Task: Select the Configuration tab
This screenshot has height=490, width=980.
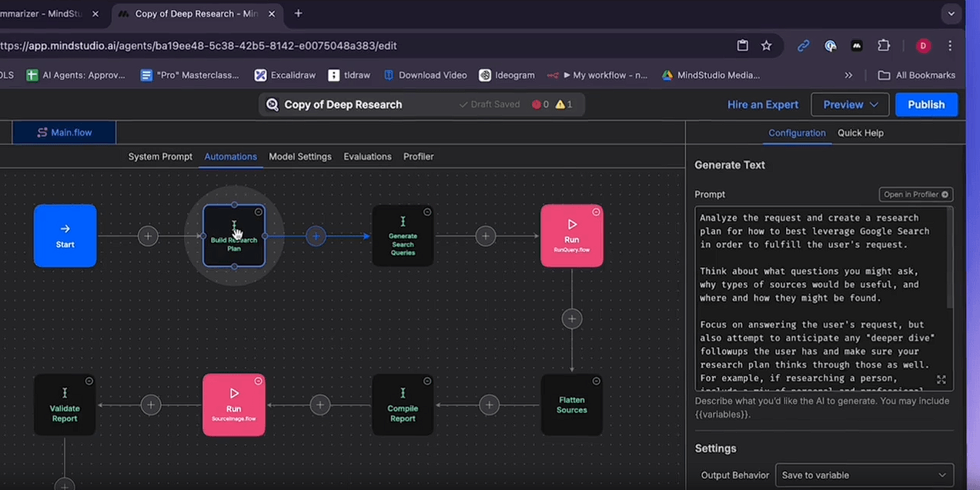Action: (x=797, y=133)
